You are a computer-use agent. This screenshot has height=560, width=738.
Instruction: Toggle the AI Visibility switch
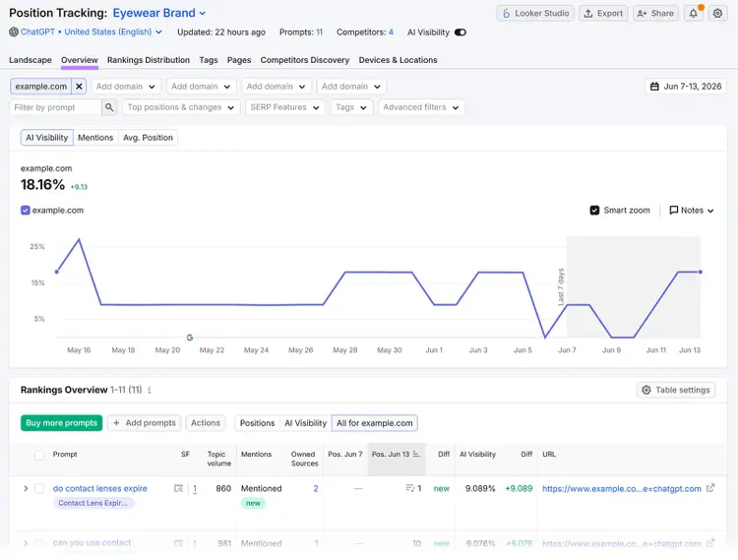click(461, 32)
